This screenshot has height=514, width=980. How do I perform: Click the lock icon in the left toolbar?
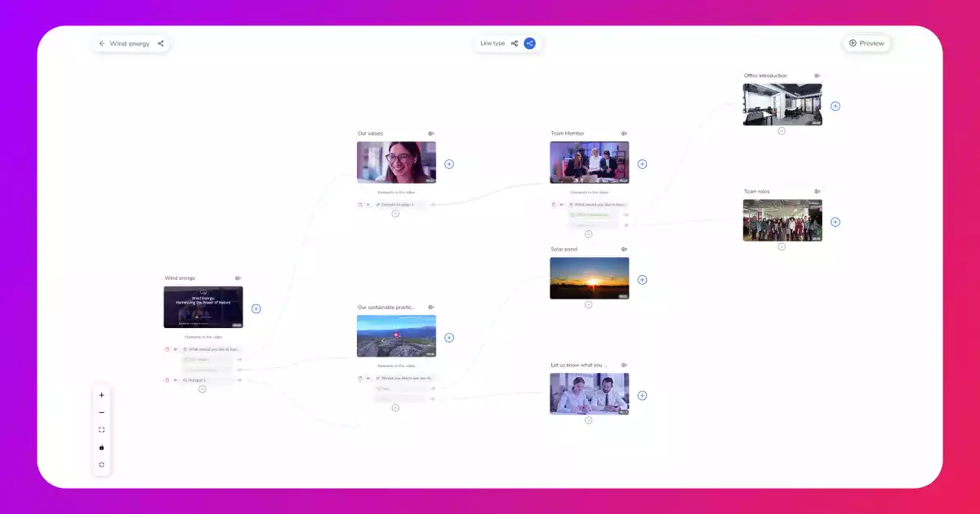(x=101, y=447)
